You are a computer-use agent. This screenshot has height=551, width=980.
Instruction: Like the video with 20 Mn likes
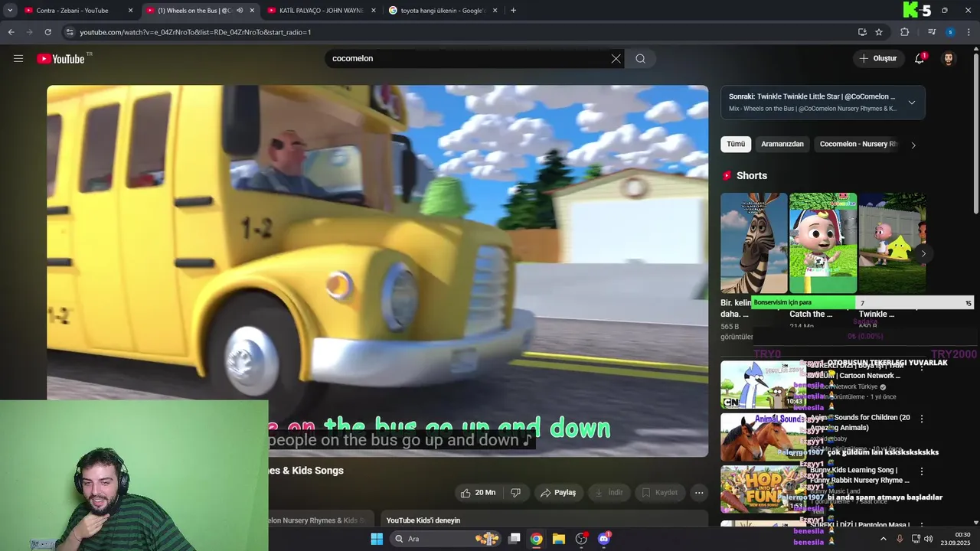[x=477, y=493]
